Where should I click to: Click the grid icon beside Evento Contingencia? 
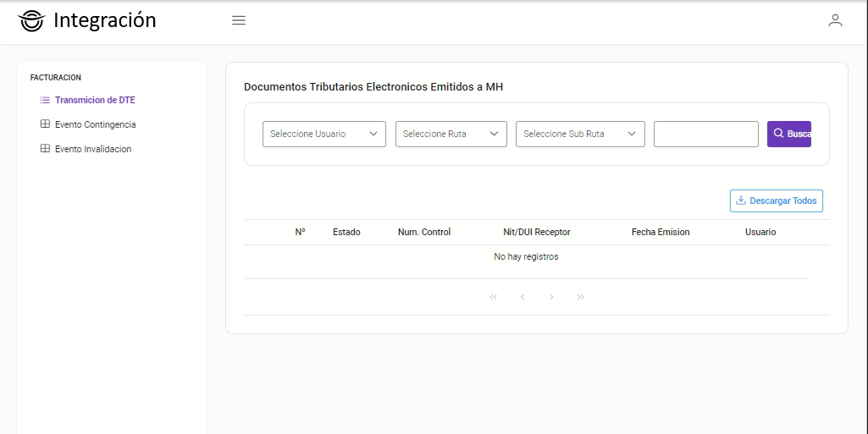tap(45, 124)
